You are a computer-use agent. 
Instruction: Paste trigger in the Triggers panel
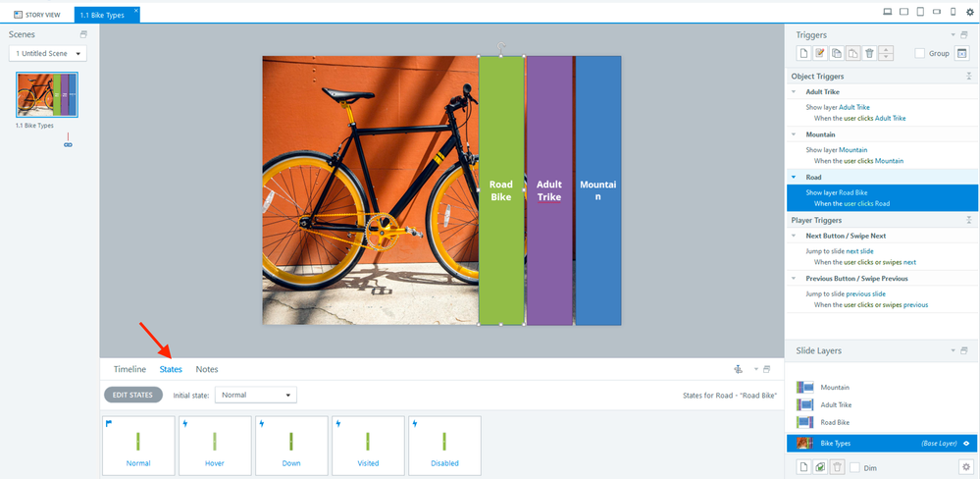853,53
